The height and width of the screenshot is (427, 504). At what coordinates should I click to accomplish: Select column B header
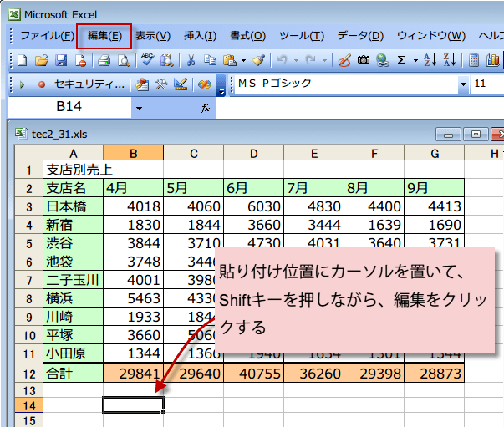tap(133, 153)
